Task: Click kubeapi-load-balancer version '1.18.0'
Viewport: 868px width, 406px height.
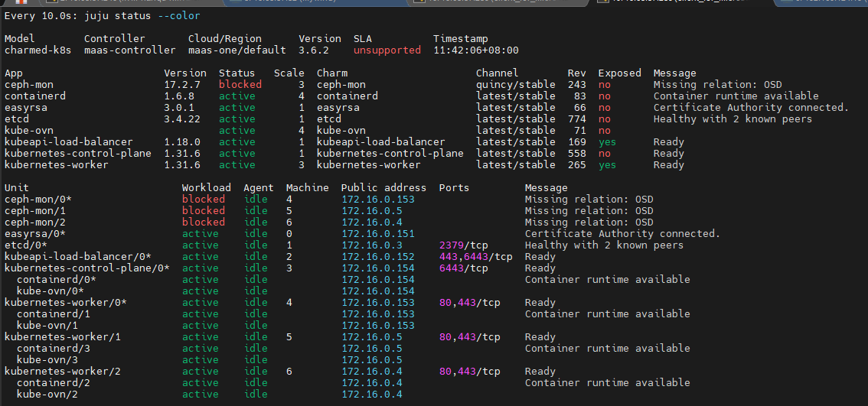Action: pyautogui.click(x=182, y=142)
